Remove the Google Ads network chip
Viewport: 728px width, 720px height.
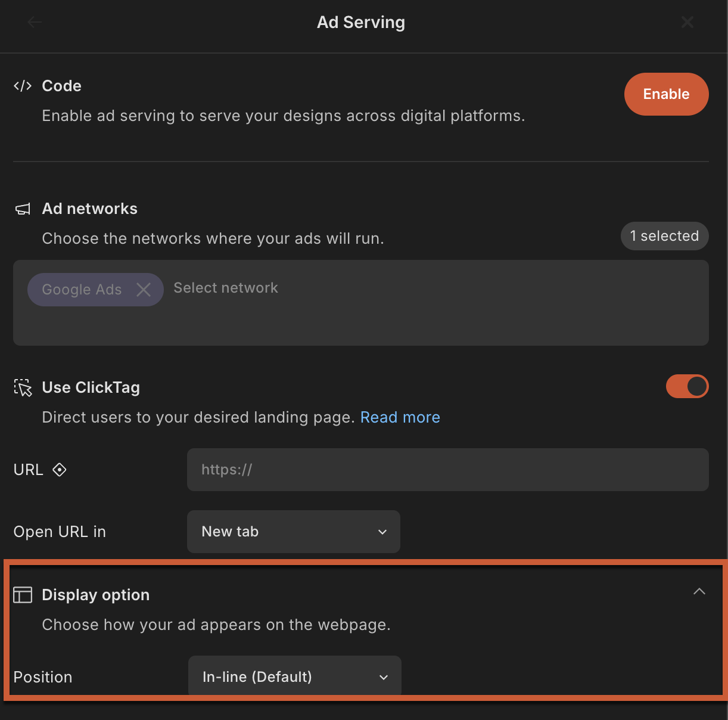[144, 290]
